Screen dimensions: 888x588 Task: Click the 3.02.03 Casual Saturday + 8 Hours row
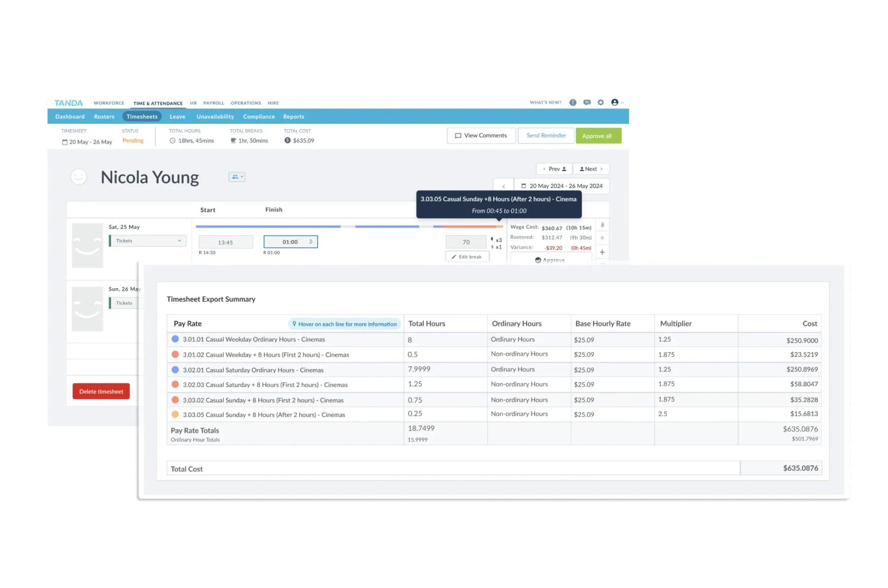(x=494, y=384)
